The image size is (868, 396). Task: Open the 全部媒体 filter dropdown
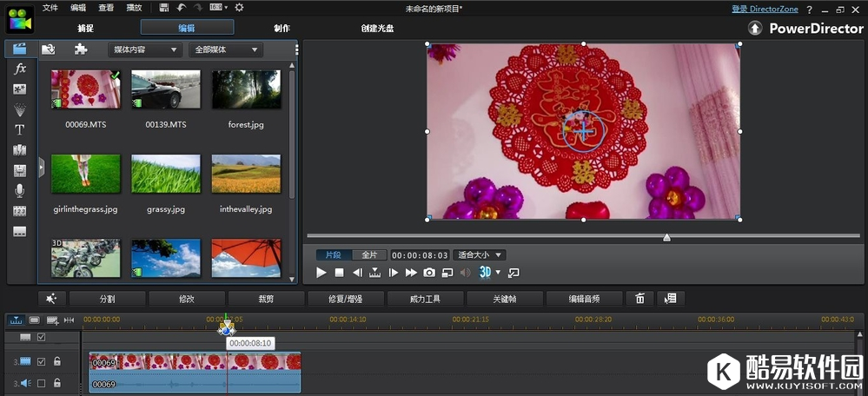pyautogui.click(x=225, y=50)
